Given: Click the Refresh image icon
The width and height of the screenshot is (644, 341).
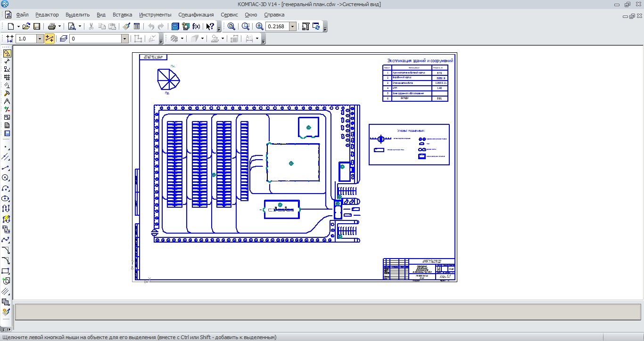Looking at the screenshot, I should click(316, 26).
